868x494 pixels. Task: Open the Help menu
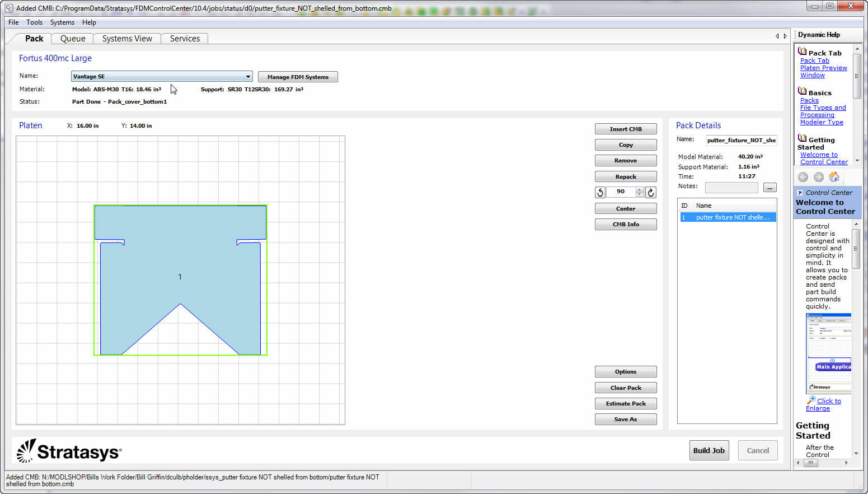pos(89,22)
